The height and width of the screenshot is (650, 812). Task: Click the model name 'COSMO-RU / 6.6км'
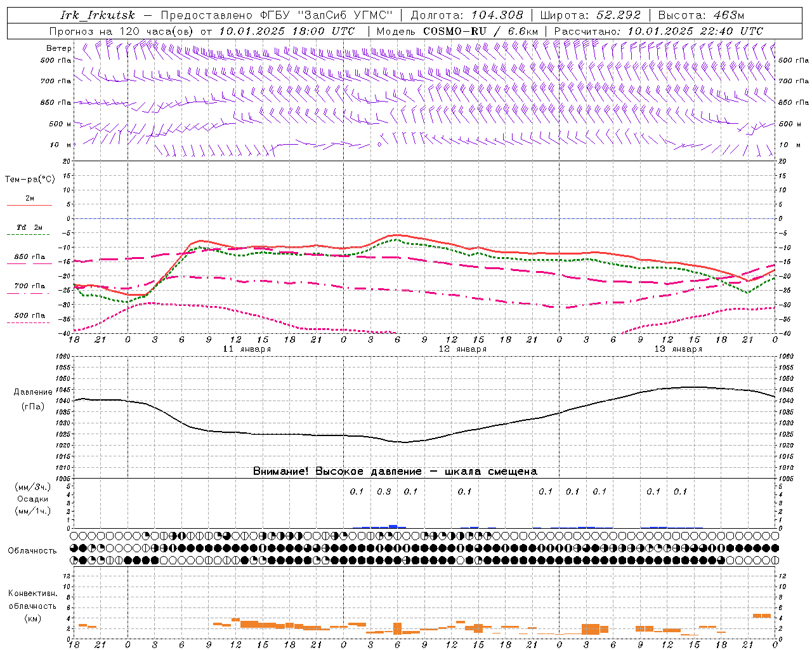coord(480,31)
